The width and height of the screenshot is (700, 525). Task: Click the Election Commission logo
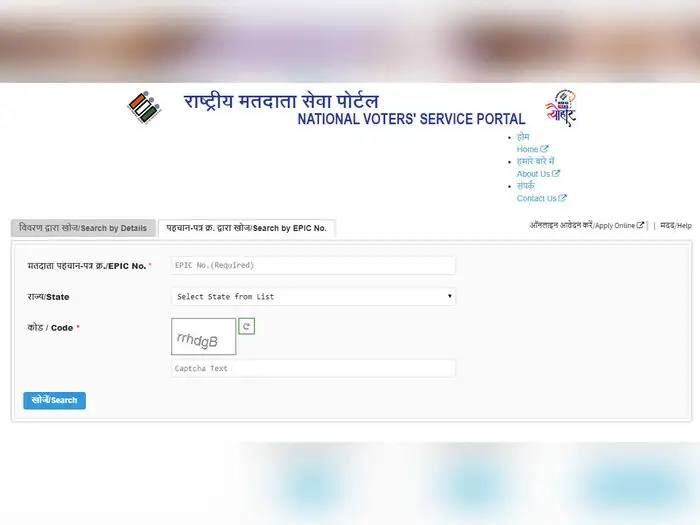tap(144, 107)
